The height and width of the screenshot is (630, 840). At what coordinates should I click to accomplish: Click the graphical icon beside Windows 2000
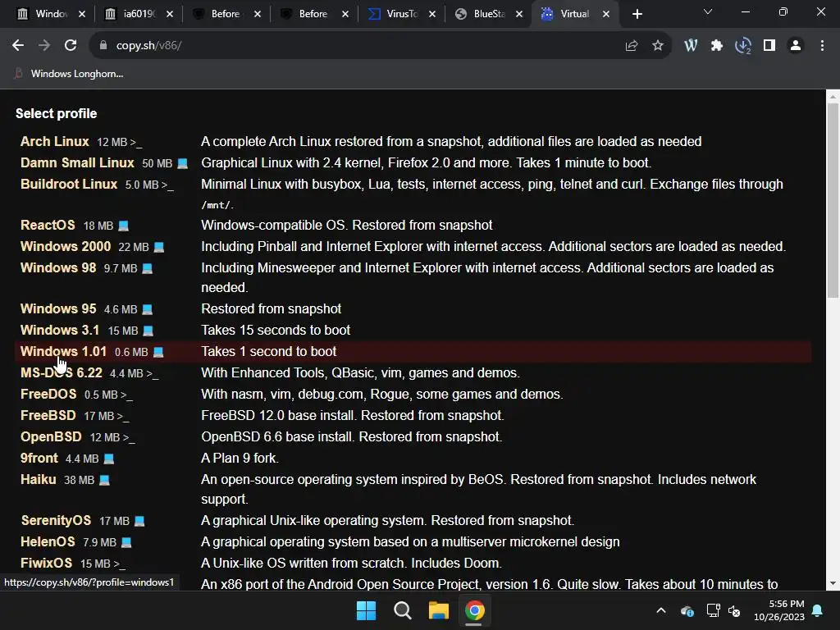point(158,248)
